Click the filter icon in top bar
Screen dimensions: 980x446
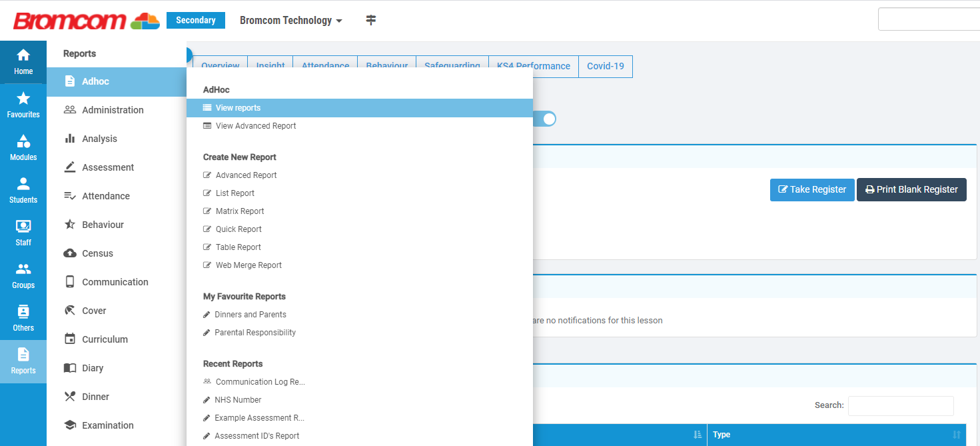(371, 20)
